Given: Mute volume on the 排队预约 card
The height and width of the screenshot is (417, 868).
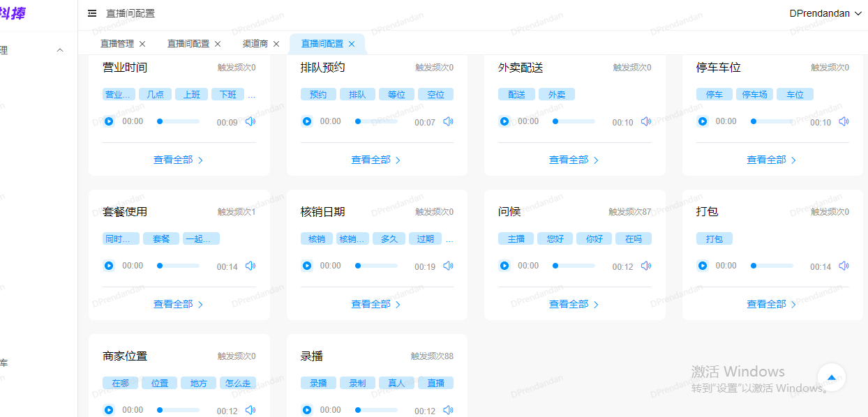Looking at the screenshot, I should 448,121.
